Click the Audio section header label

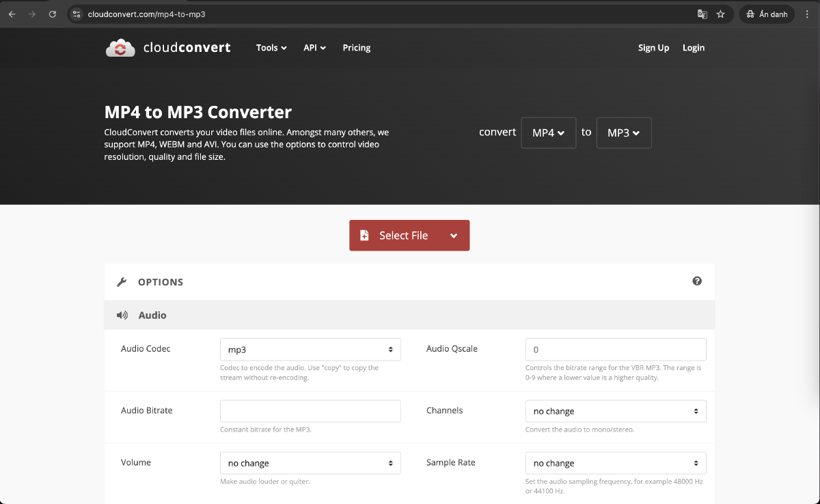point(152,316)
